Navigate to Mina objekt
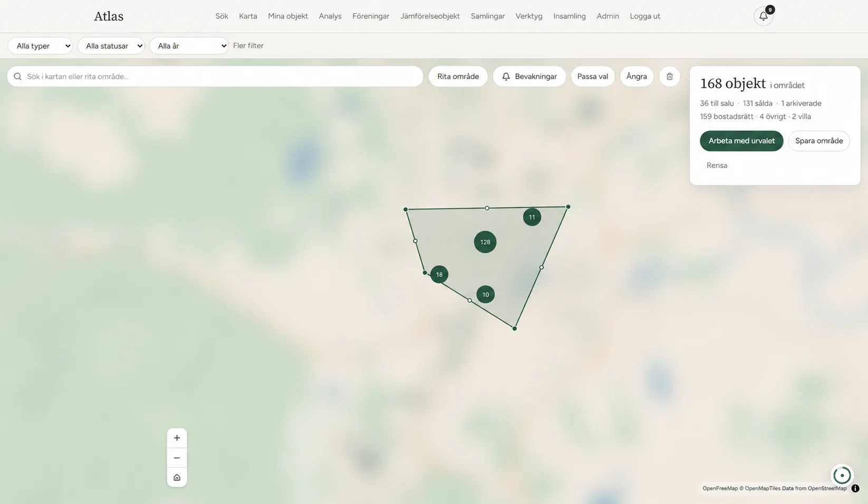 288,16
